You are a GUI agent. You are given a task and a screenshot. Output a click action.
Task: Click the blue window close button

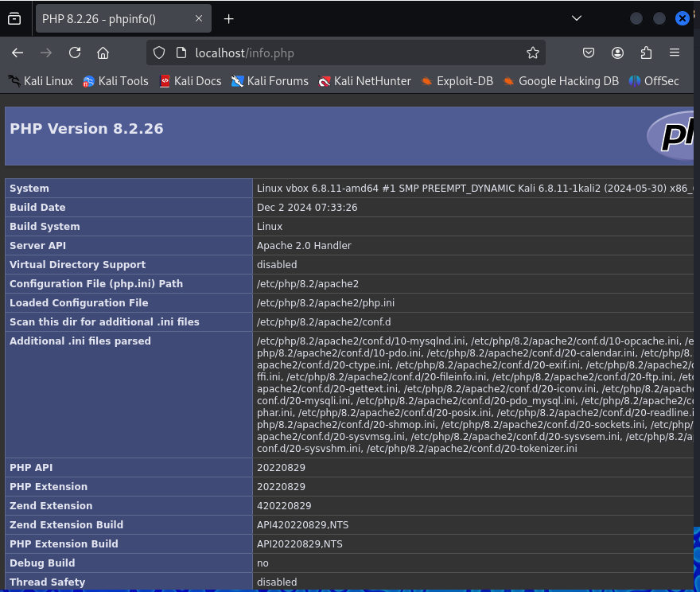coord(682,18)
